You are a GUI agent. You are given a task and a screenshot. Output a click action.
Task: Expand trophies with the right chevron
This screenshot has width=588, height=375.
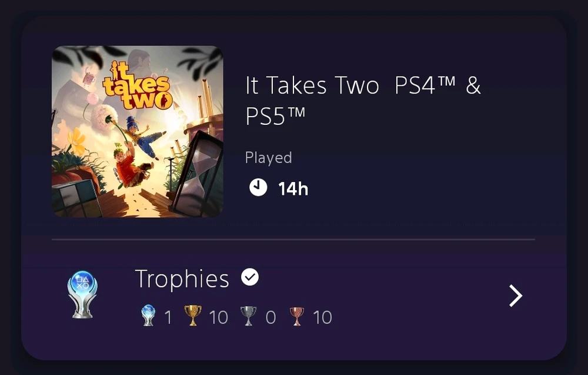[x=516, y=296]
